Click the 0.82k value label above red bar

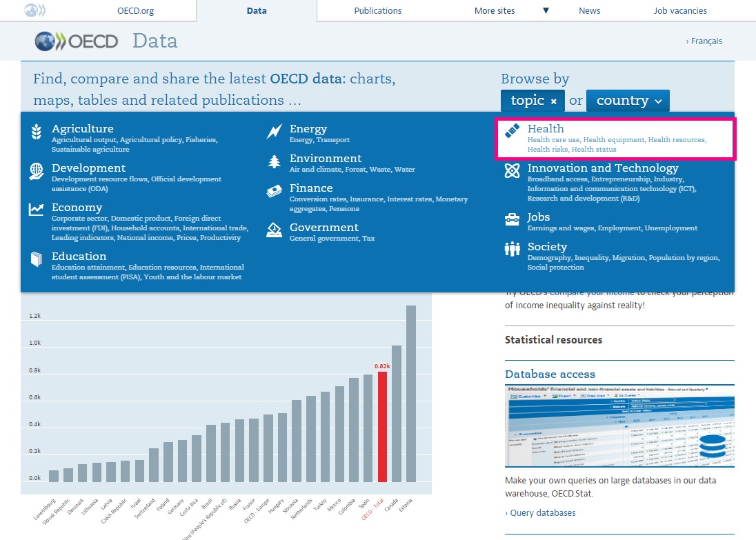click(x=382, y=366)
